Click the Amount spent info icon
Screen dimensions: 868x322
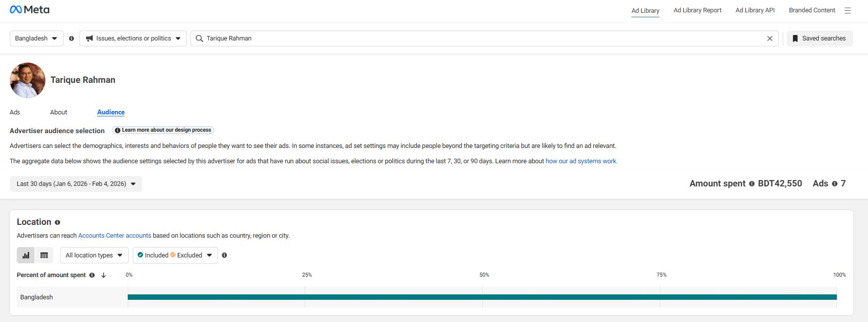point(752,184)
